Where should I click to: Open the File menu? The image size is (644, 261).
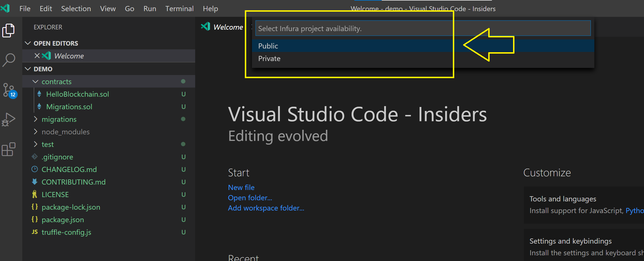pos(25,9)
